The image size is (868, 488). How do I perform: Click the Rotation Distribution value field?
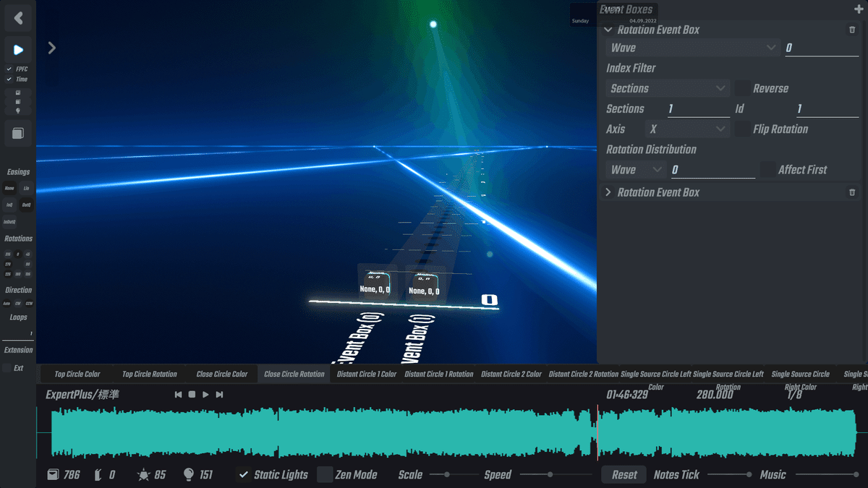pyautogui.click(x=713, y=170)
